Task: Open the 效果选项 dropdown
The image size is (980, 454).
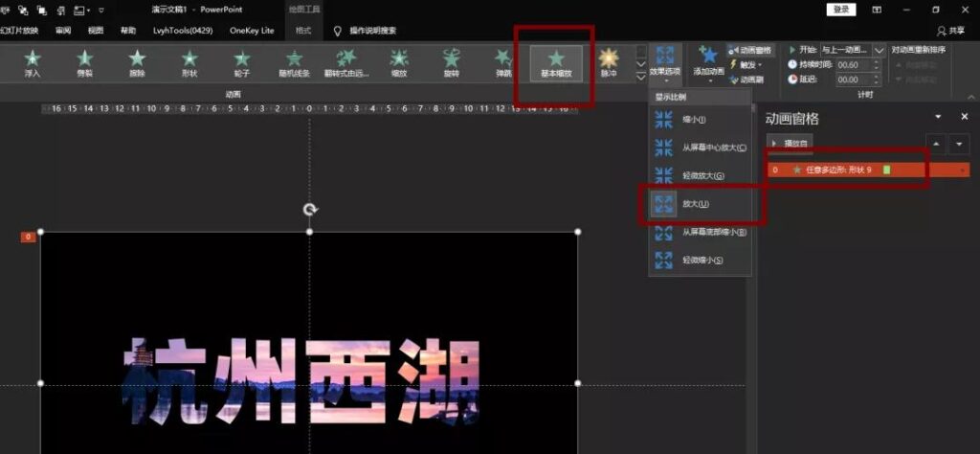Action: pos(665,63)
